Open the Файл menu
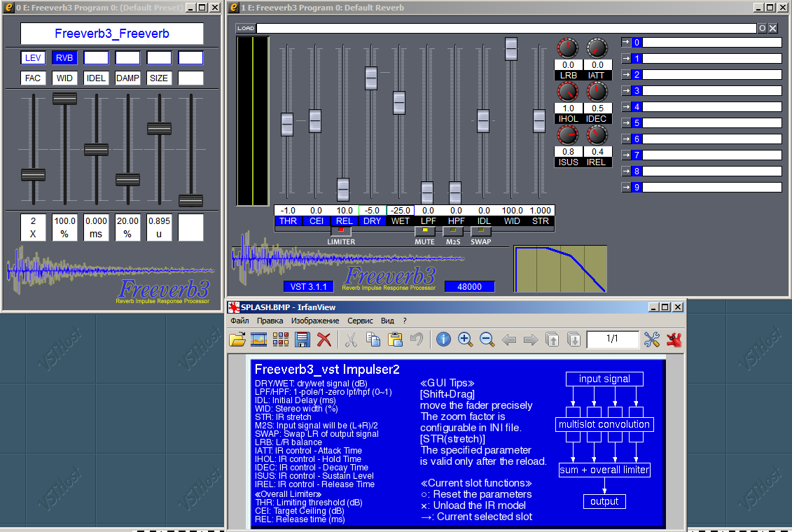792x532 pixels. (x=239, y=321)
